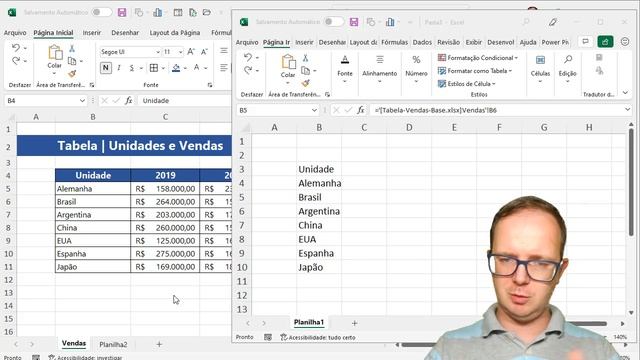Copy with the copy icon in the back window
The height and width of the screenshot is (360, 640).
[x=72, y=61]
